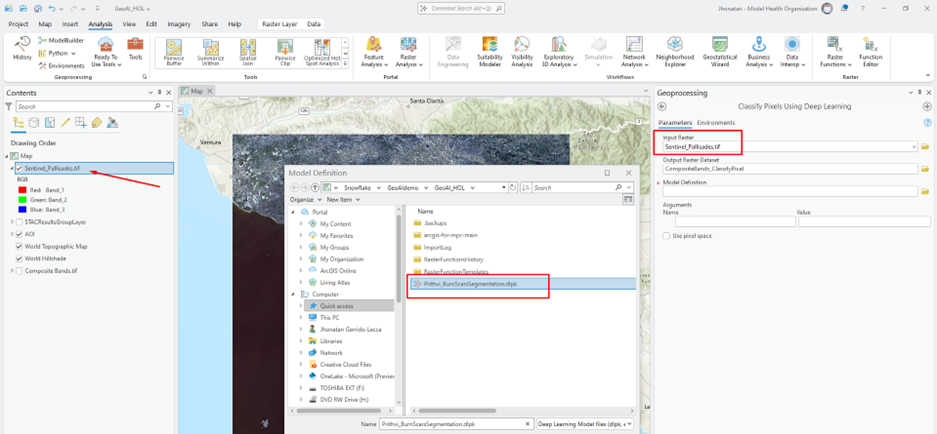The width and height of the screenshot is (937, 434).
Task: Browse folder icon for Model Definition field
Action: pos(926,191)
